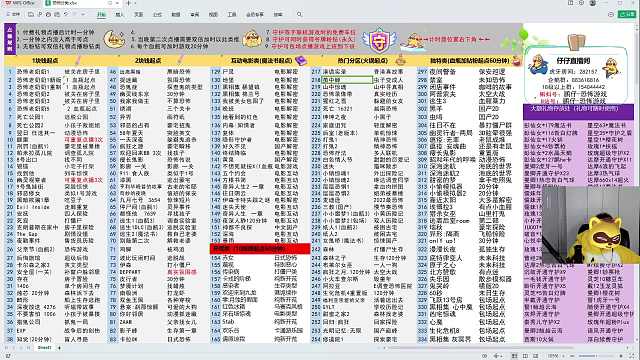Switch to normal view icon in status bar
Viewport: 640px width, 360px height.
tap(514, 356)
